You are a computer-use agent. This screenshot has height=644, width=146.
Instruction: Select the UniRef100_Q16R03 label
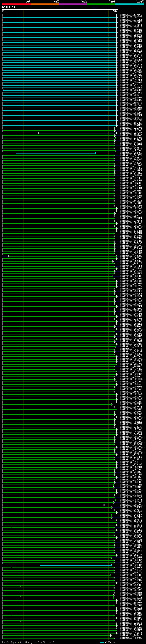point(131,140)
